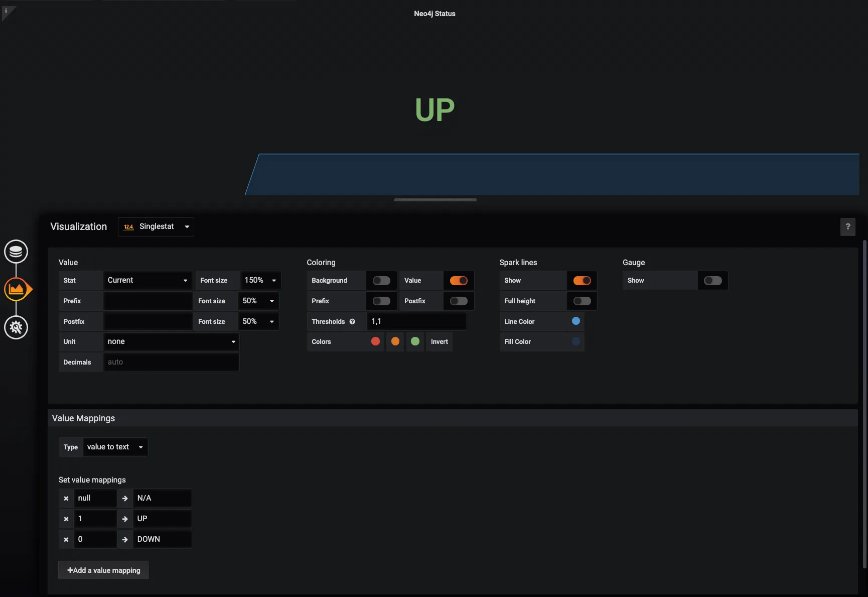Remove the 1 to UP mapping
The height and width of the screenshot is (597, 868).
66,519
